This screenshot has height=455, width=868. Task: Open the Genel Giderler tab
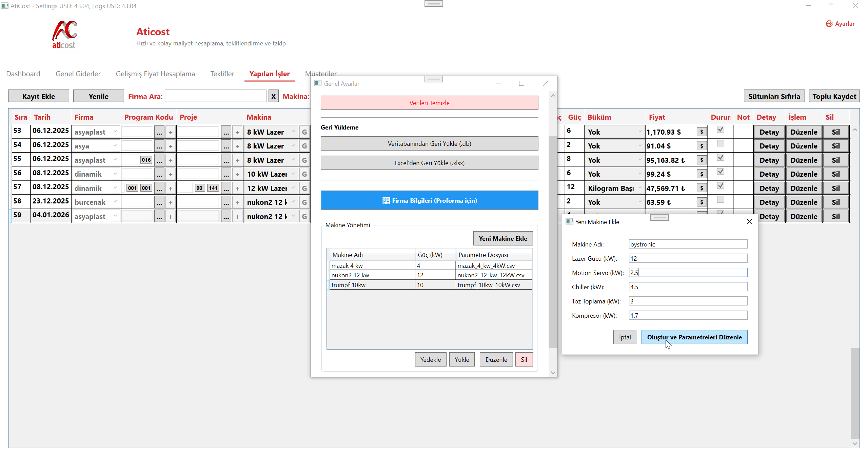click(78, 74)
